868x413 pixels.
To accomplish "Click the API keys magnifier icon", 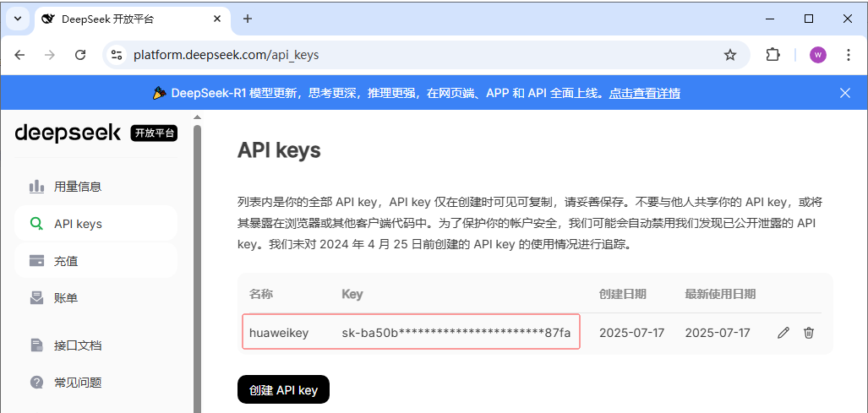I will [36, 224].
